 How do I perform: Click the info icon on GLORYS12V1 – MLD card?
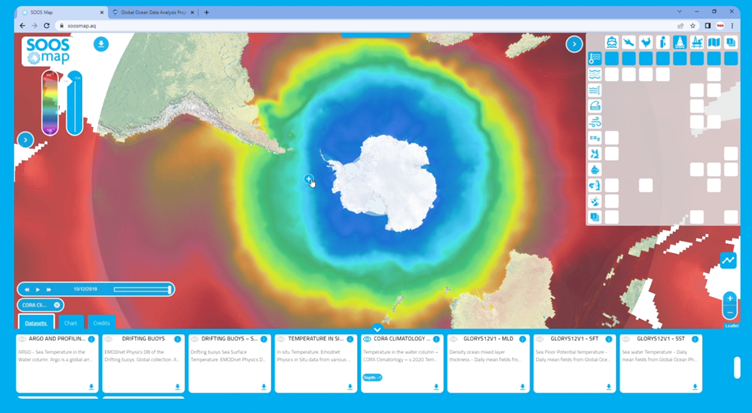click(x=523, y=340)
